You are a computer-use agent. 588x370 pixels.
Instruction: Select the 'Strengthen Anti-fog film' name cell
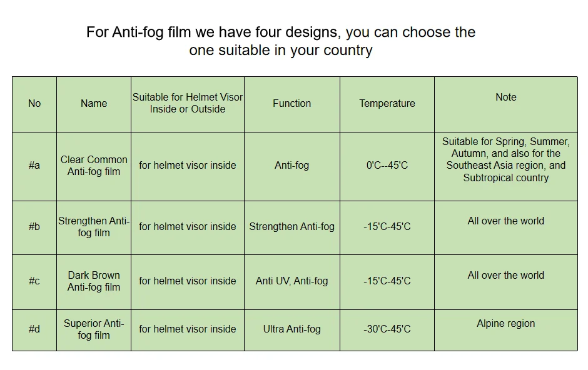pyautogui.click(x=94, y=227)
